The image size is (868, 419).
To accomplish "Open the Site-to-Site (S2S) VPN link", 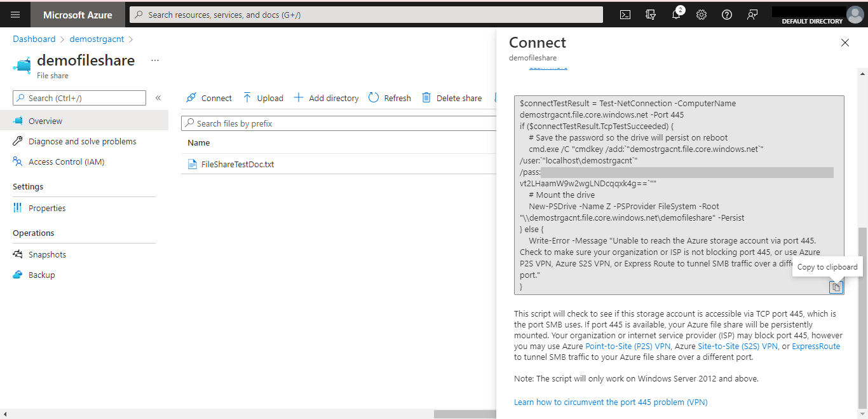I will tap(738, 347).
